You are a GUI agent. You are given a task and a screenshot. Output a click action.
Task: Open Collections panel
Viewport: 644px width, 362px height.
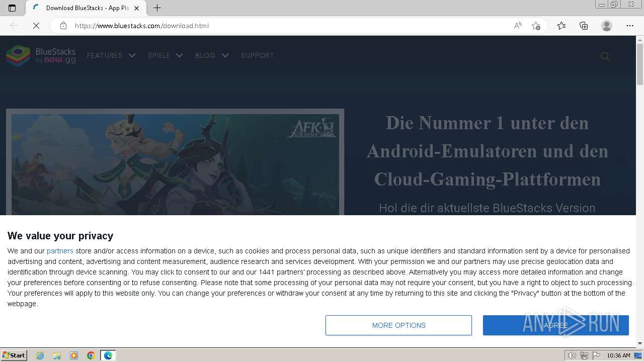(584, 26)
